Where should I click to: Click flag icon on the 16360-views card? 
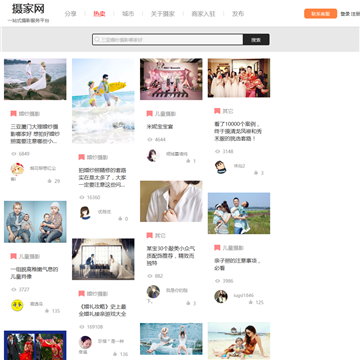[x=82, y=157]
